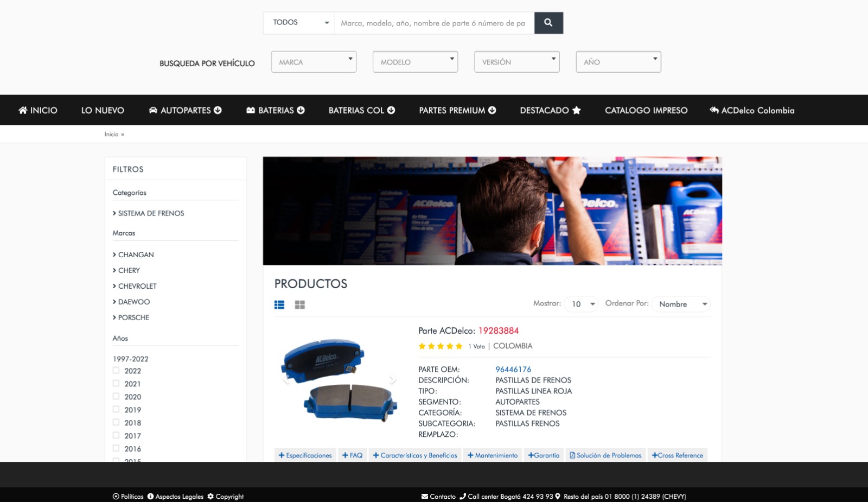Click the battery icon beside BATERIAS
The width and height of the screenshot is (868, 502).
point(251,110)
